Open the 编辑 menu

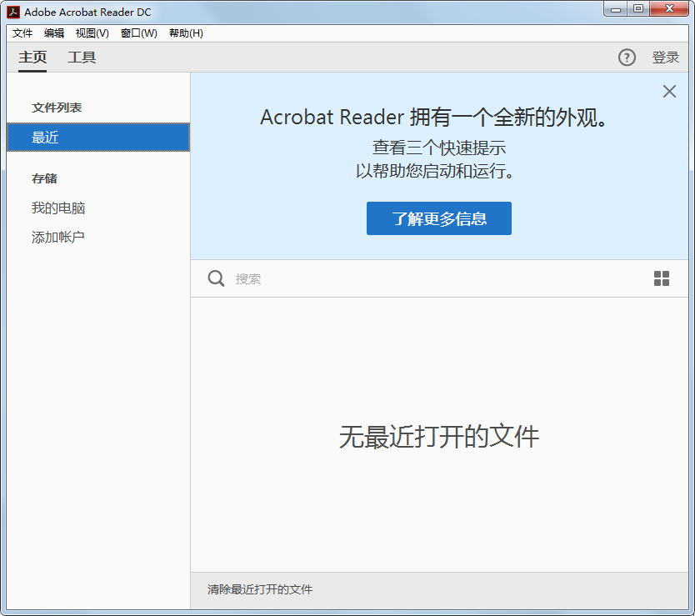[54, 33]
